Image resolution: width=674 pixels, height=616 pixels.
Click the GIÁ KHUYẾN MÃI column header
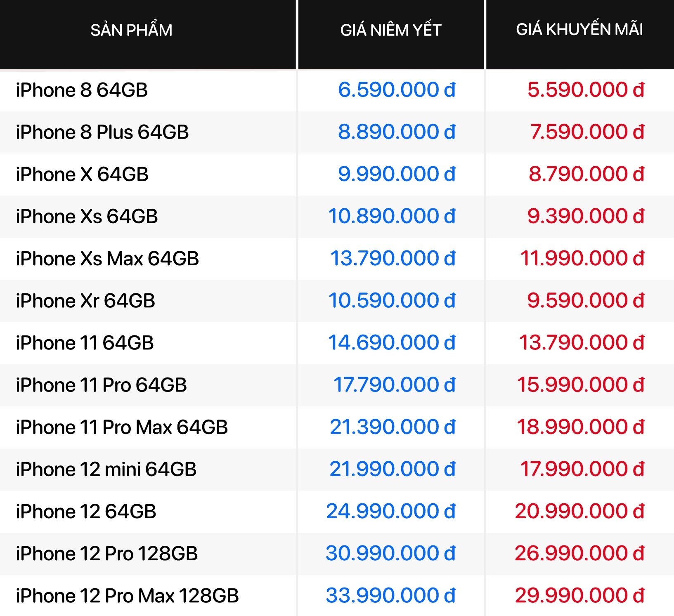click(579, 29)
